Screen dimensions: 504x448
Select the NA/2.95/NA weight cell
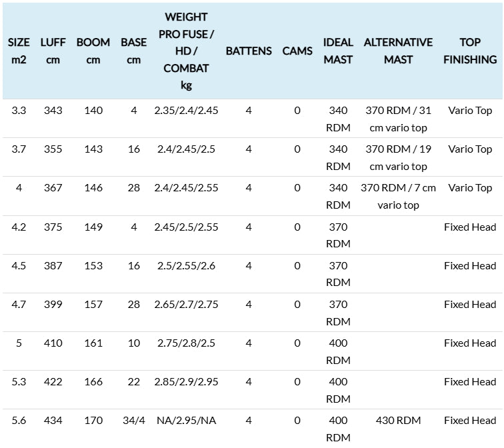pyautogui.click(x=186, y=421)
